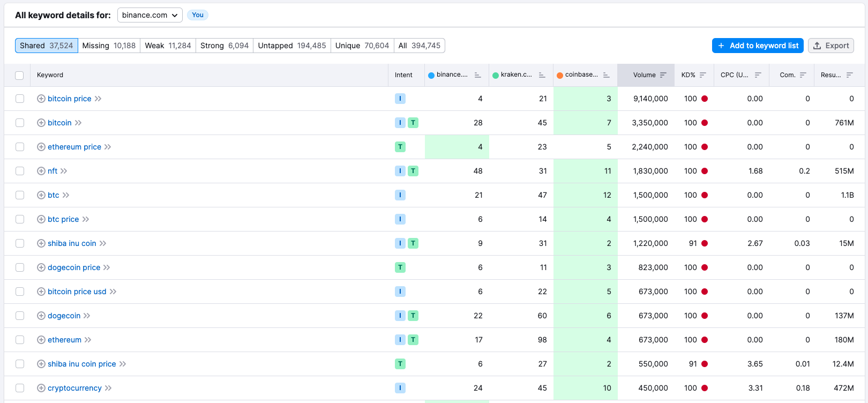Click the red KD indicator for bitcoin price
The image size is (868, 403).
[705, 99]
